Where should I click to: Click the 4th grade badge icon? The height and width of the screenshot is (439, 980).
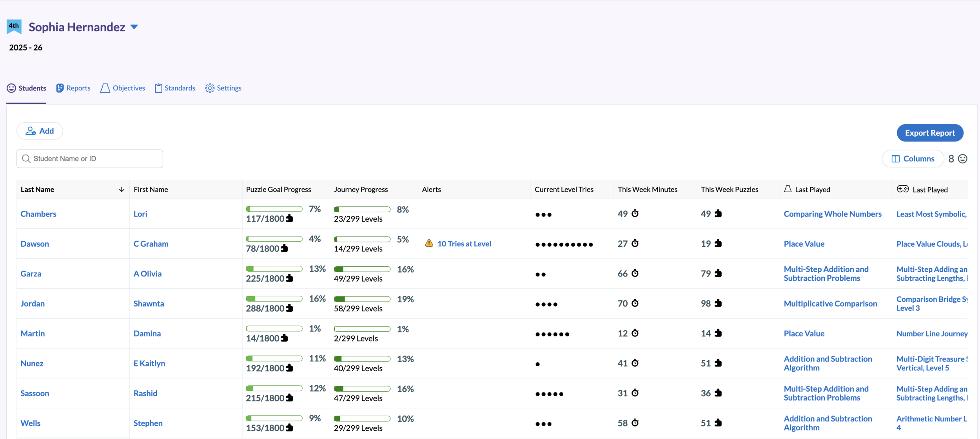point(14,26)
